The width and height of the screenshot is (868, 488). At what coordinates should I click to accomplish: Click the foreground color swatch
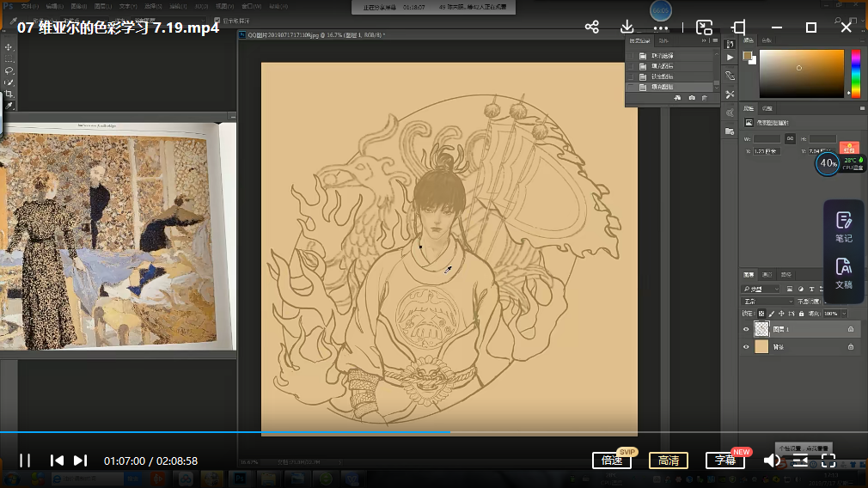point(747,55)
